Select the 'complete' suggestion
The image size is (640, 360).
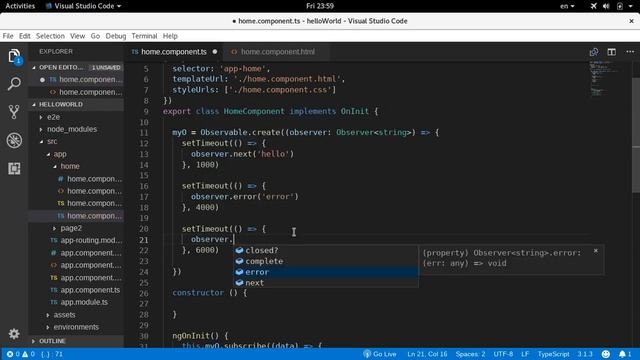(326, 261)
